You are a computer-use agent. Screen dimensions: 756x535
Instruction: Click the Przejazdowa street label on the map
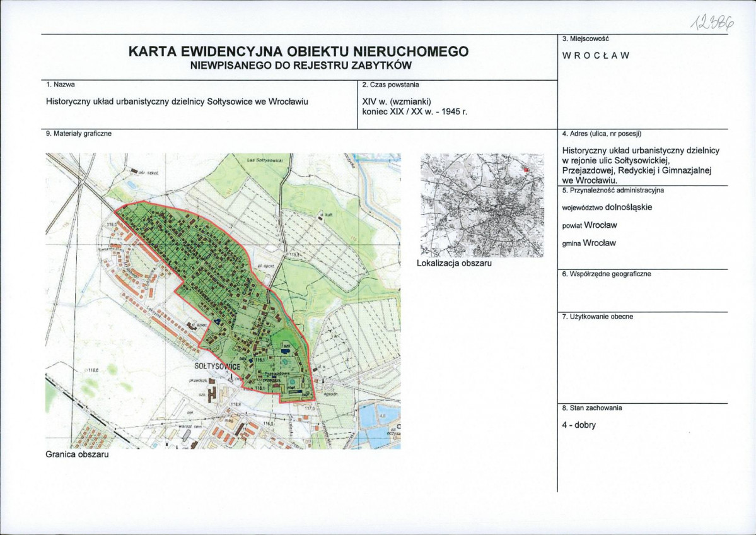tap(276, 373)
